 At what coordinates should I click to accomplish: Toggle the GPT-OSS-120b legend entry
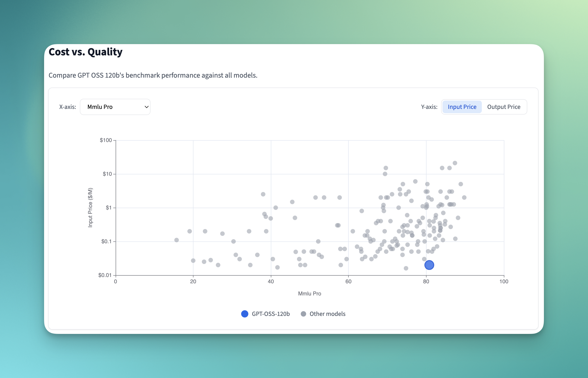[x=270, y=314]
